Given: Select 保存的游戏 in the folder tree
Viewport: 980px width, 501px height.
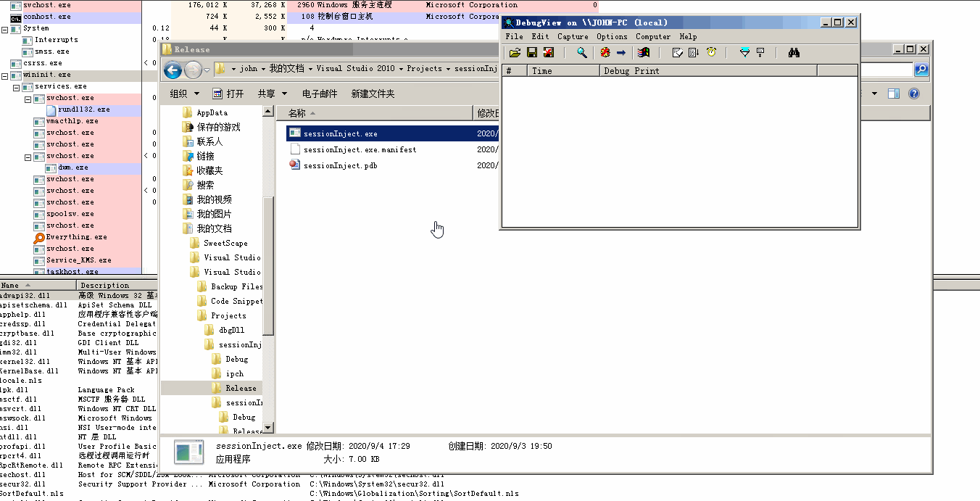Looking at the screenshot, I should coord(218,127).
